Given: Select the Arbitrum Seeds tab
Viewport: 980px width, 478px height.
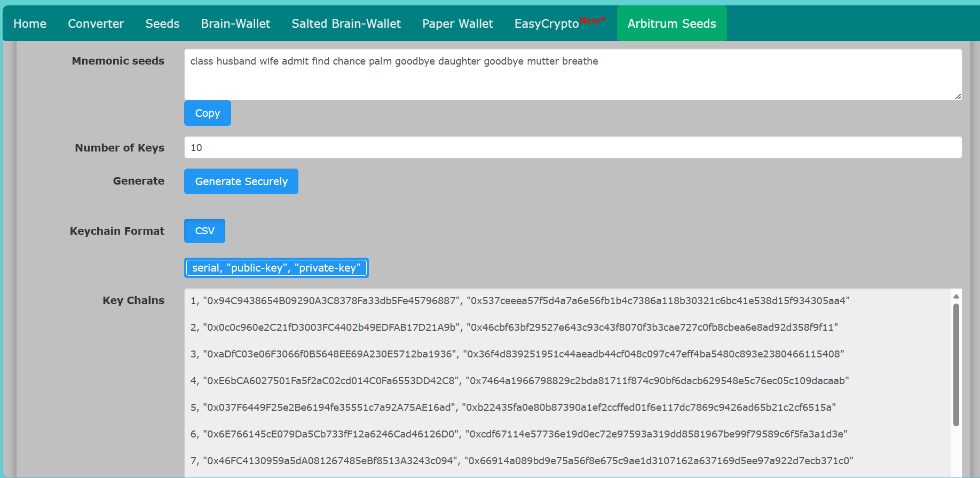Looking at the screenshot, I should 671,23.
